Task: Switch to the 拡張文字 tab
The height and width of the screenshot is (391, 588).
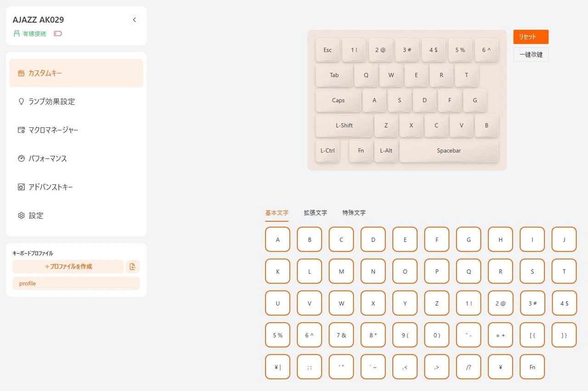Action: 315,213
